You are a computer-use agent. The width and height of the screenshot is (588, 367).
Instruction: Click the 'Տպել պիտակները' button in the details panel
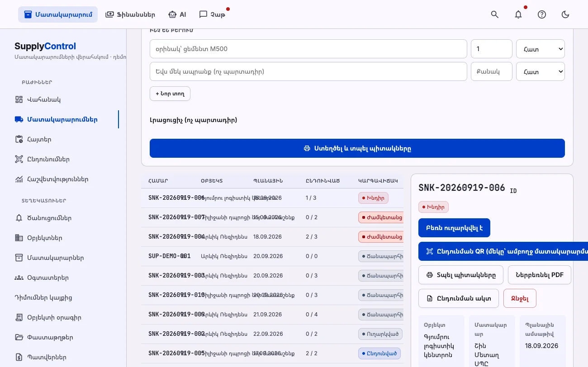pyautogui.click(x=461, y=275)
